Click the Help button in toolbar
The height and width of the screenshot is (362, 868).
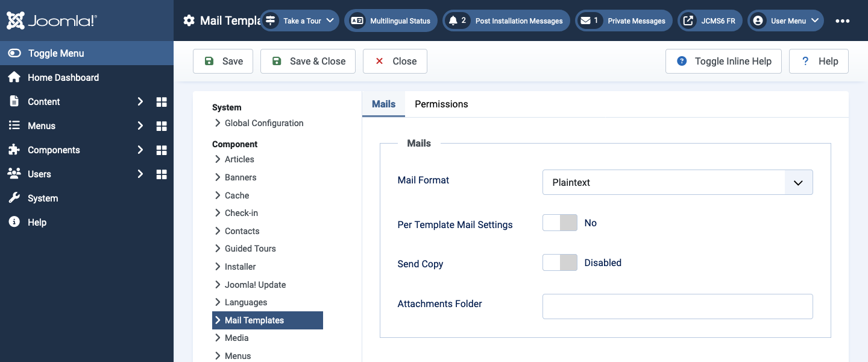coord(819,61)
